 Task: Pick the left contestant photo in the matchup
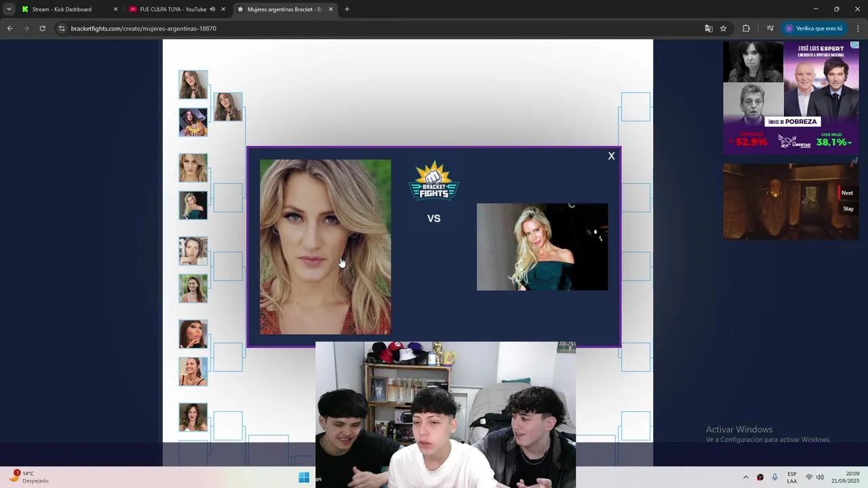tap(325, 247)
